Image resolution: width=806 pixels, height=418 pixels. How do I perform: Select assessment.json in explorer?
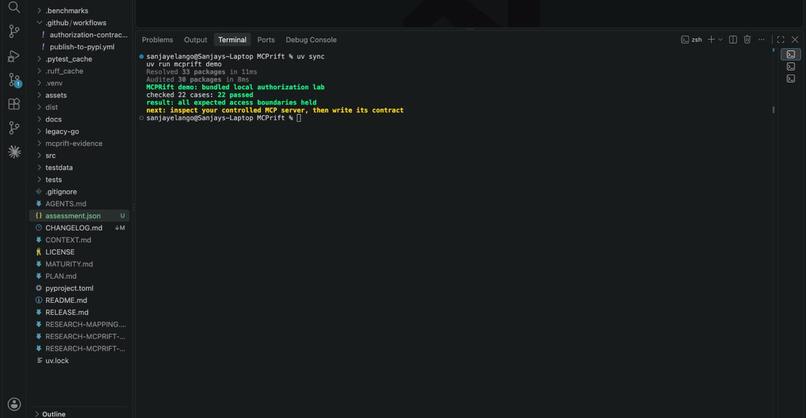(80, 216)
